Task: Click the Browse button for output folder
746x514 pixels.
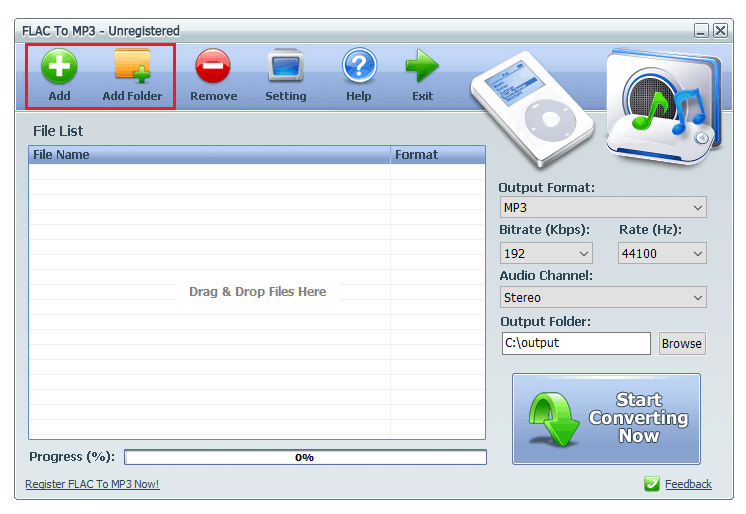Action: coord(682,344)
